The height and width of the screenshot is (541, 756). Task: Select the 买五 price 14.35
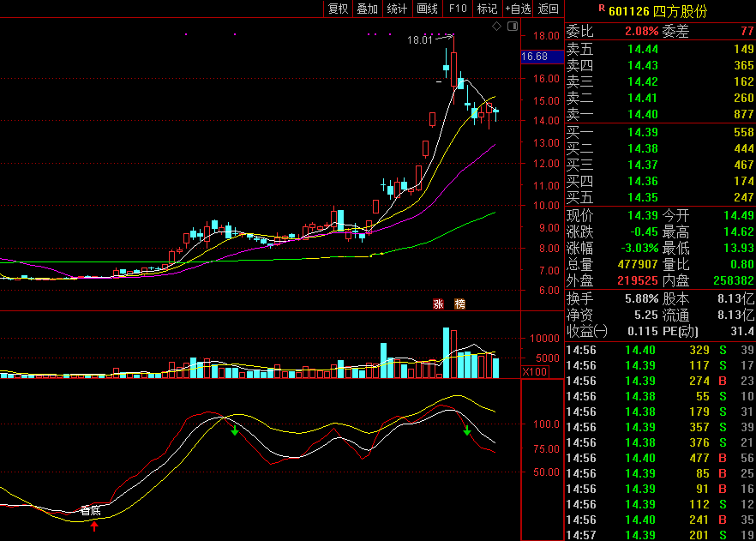coord(643,198)
